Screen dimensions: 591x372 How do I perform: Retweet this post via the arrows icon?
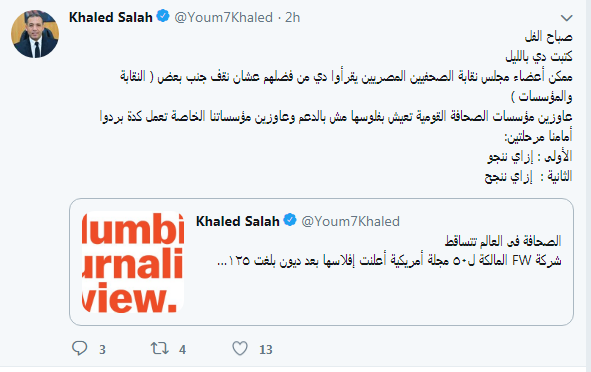160,348
